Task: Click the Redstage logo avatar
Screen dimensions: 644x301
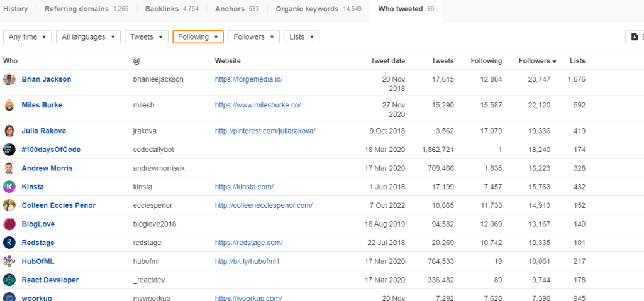Action: coord(9,243)
